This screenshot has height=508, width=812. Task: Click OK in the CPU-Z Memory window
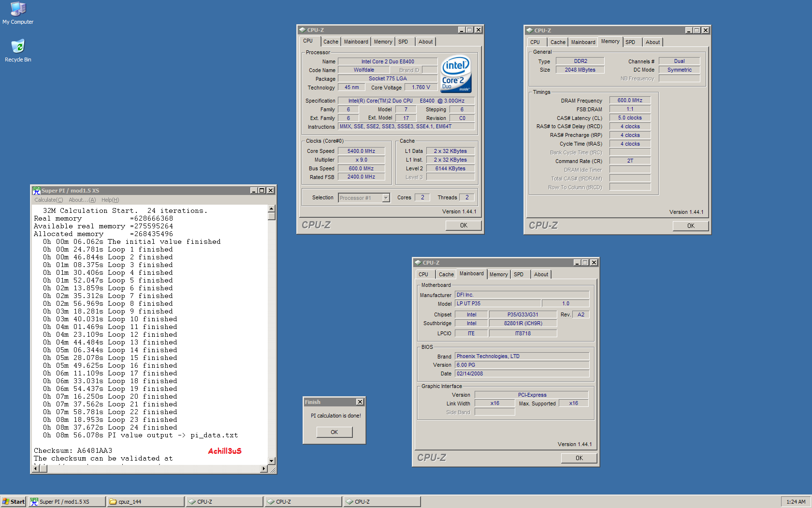(691, 226)
